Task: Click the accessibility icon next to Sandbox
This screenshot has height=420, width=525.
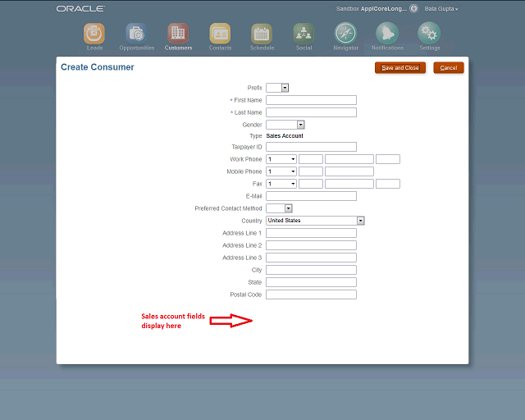Action: (x=413, y=9)
